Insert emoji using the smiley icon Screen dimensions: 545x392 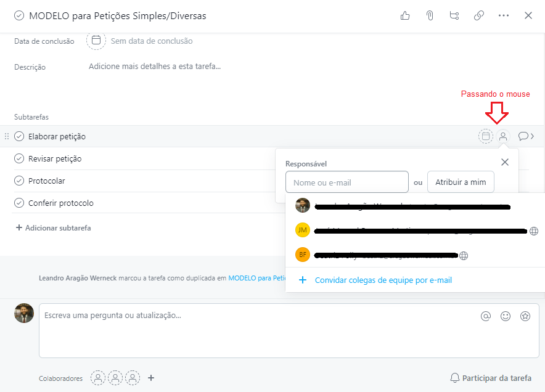pyautogui.click(x=506, y=316)
